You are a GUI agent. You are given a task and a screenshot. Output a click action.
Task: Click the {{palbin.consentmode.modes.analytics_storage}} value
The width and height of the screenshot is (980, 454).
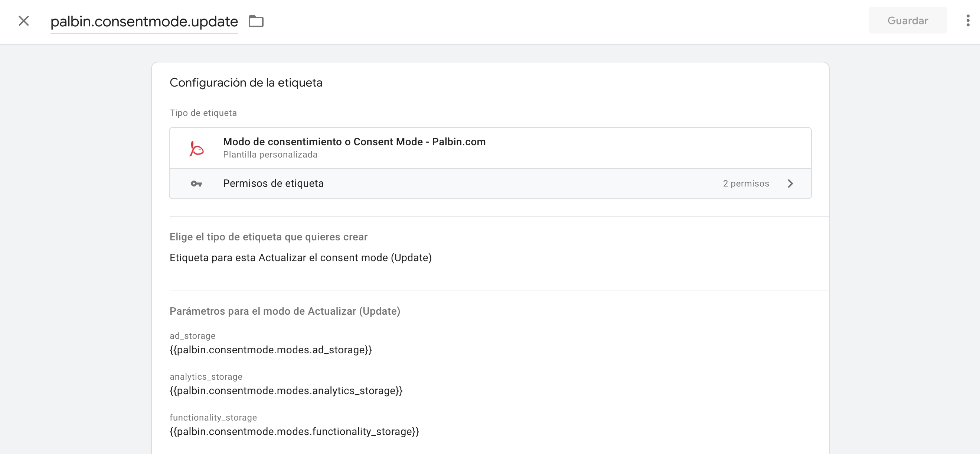coord(286,391)
